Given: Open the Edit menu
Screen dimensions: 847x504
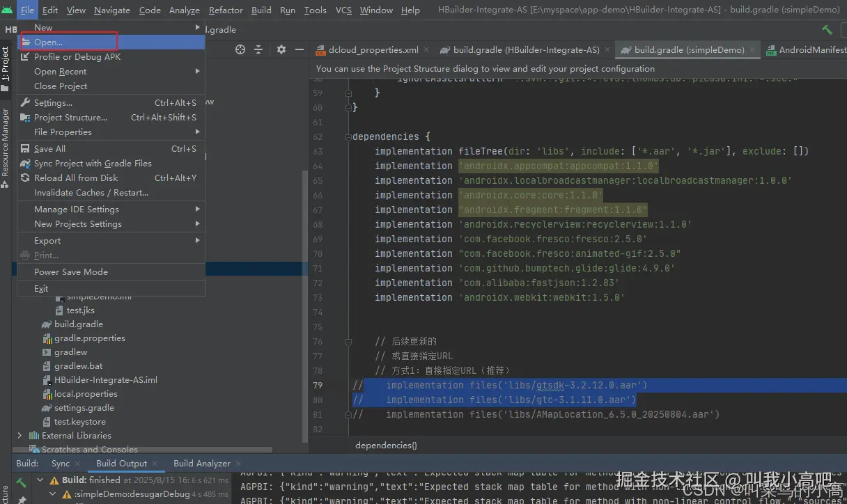Looking at the screenshot, I should tap(50, 10).
